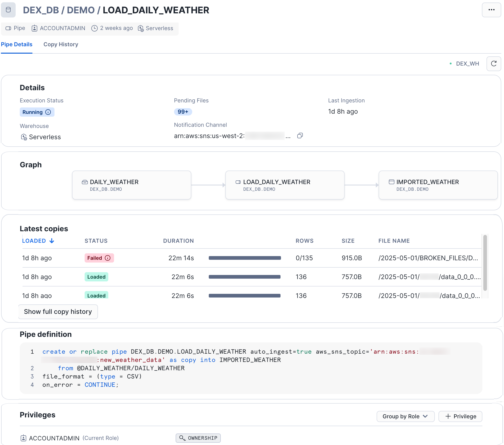
Task: Open the three-dots more options menu
Action: 491,10
